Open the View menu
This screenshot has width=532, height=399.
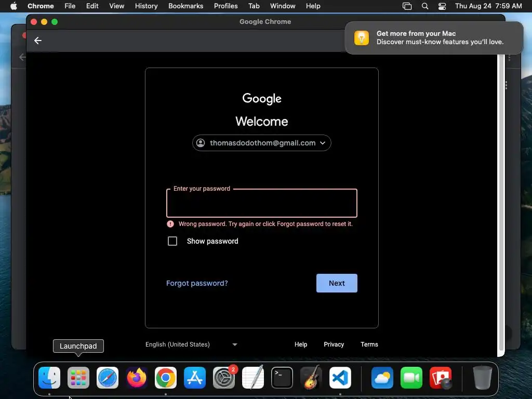coord(117,6)
